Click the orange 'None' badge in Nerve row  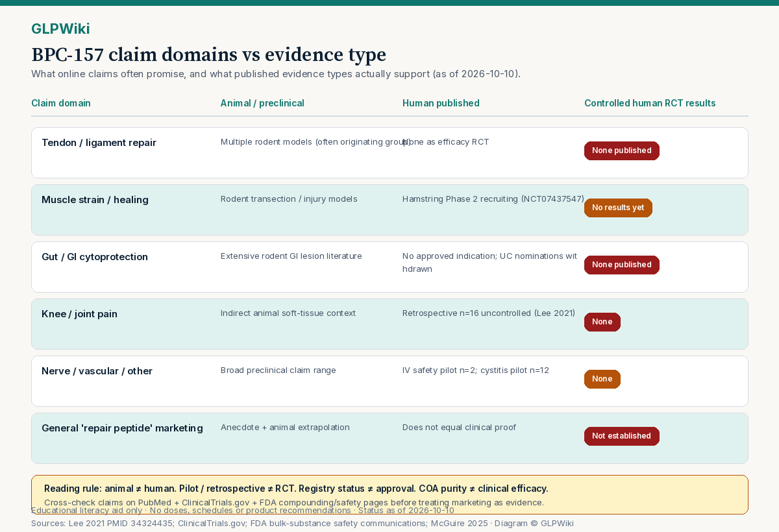(602, 379)
